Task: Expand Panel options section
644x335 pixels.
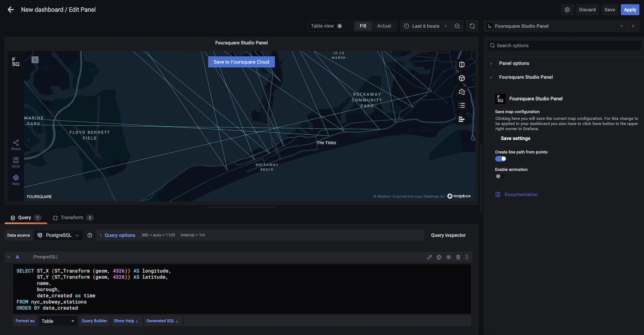Action: pyautogui.click(x=514, y=64)
